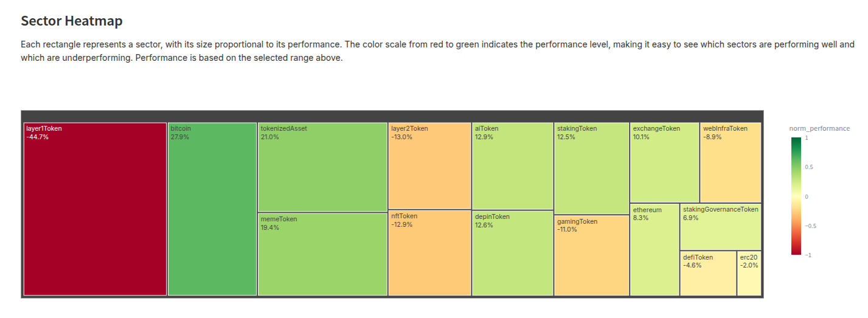
Task: Click the norm_performance legend title
Action: tap(819, 128)
